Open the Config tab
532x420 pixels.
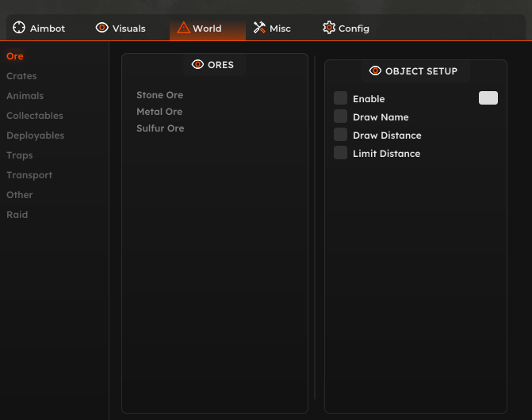point(346,29)
